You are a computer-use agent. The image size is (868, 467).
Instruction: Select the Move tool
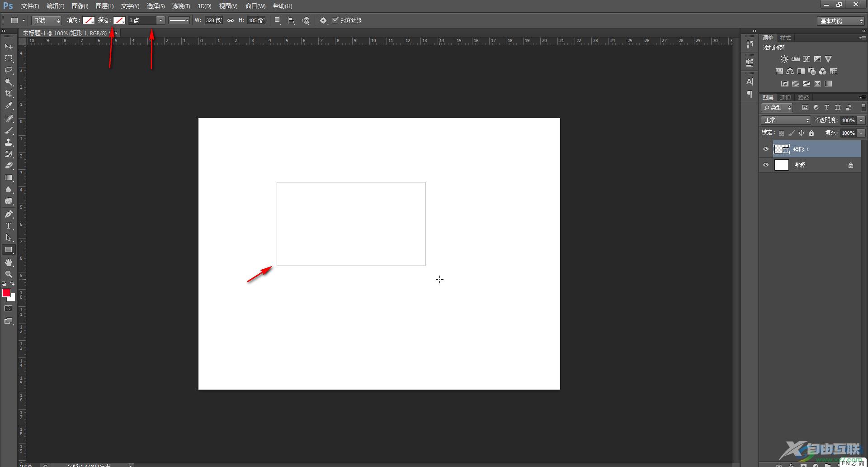point(9,47)
